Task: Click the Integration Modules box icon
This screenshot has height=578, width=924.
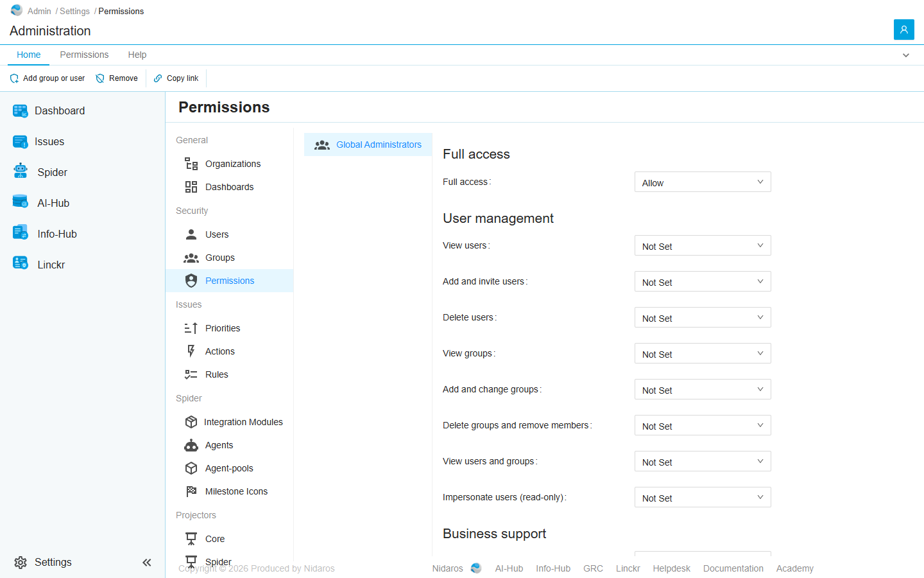Action: [191, 422]
